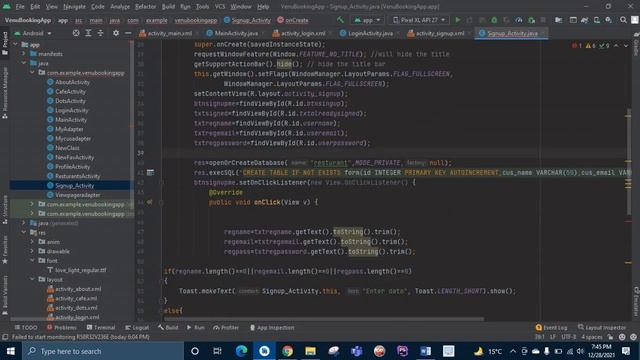640x360 pixels.
Task: Hide the Project panel with minus icon
Action: 128,33
